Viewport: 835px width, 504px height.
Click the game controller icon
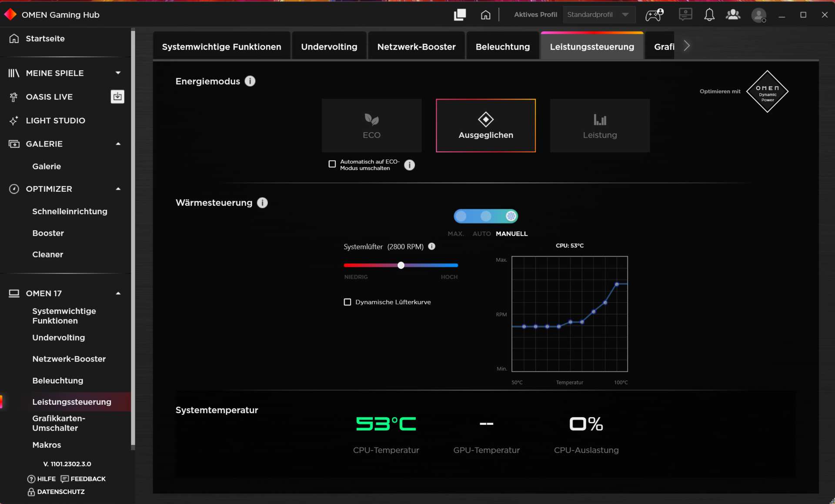[x=654, y=15]
